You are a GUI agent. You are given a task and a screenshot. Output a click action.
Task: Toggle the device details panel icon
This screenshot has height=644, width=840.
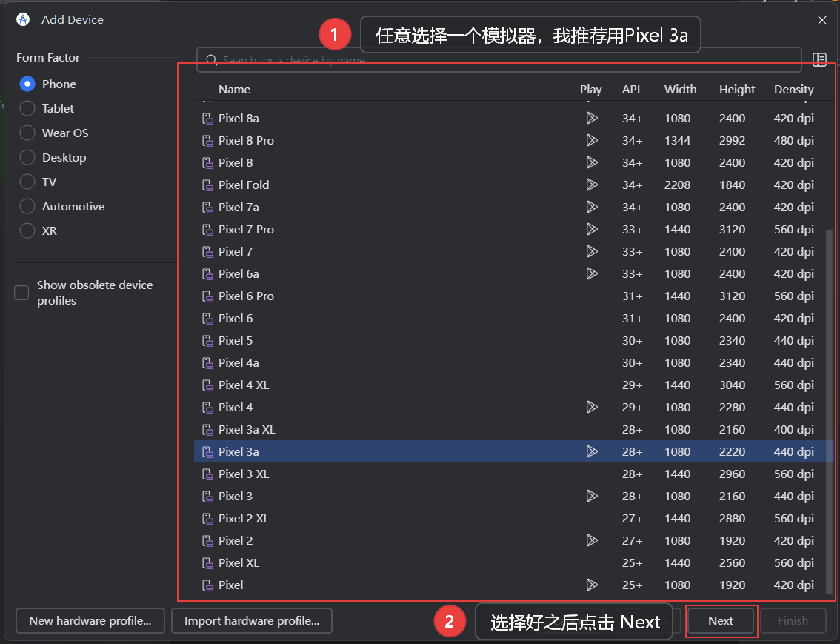point(819,59)
